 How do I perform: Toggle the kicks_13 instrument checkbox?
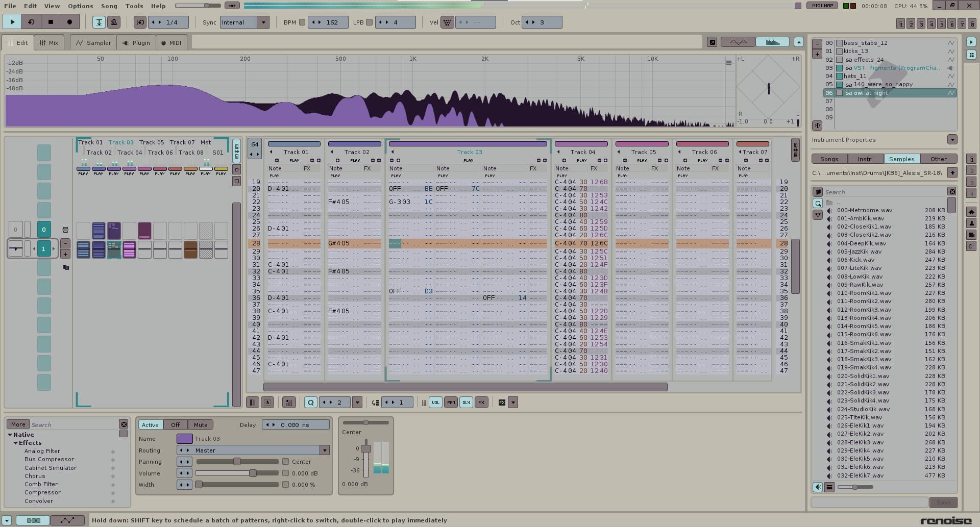[x=839, y=51]
